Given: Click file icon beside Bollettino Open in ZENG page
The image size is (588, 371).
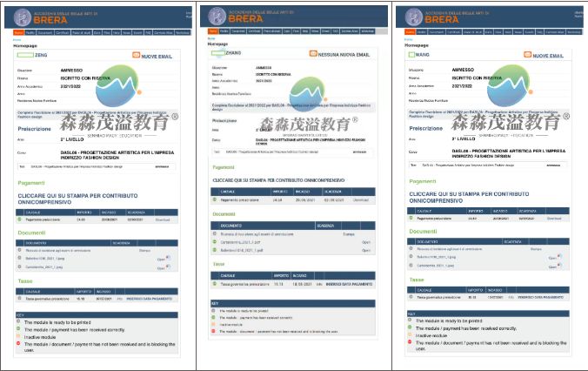Looking at the screenshot, I should tap(168, 258).
